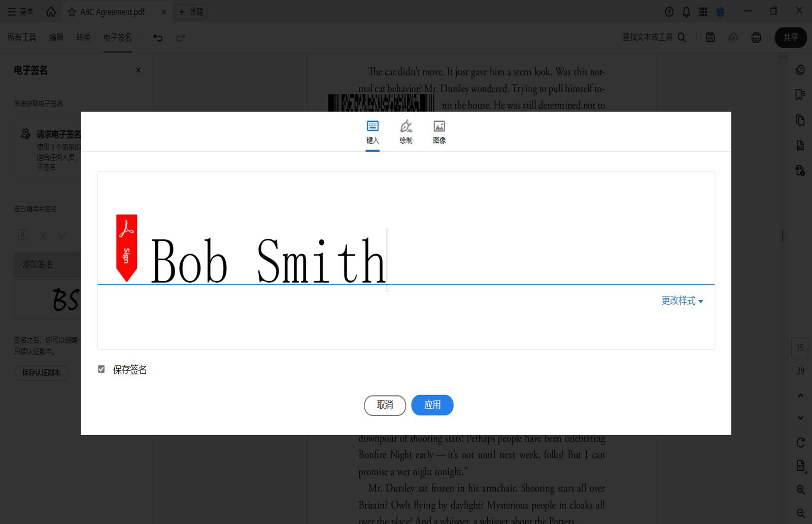Toggle the favorite star on ABC Agreement.pdf tab
812x524 pixels.
click(71, 12)
